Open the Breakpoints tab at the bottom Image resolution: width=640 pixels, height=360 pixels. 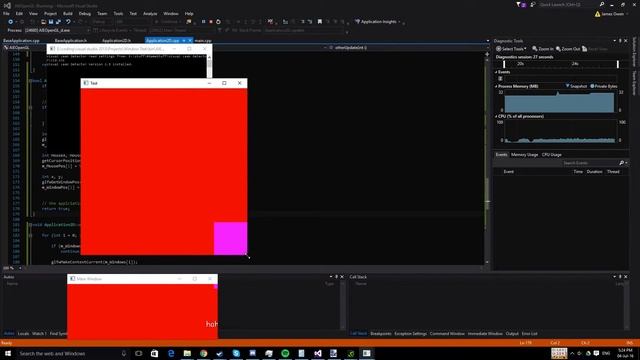[380, 333]
